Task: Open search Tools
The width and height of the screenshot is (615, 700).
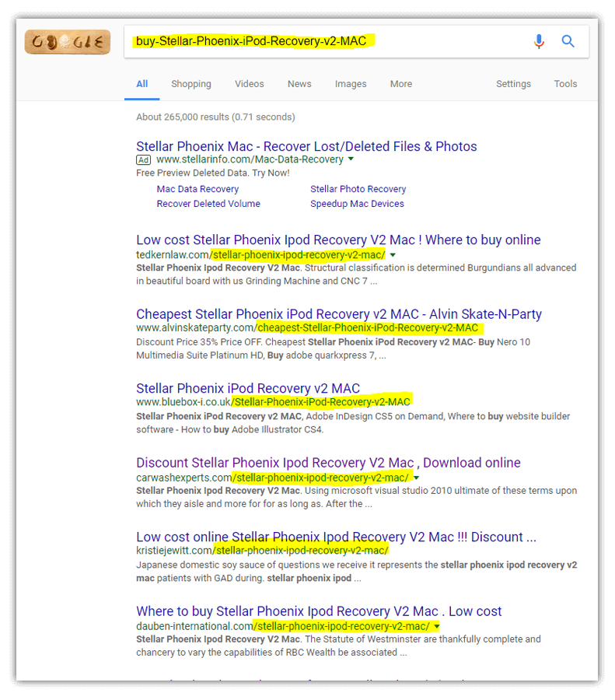Action: coord(565,84)
